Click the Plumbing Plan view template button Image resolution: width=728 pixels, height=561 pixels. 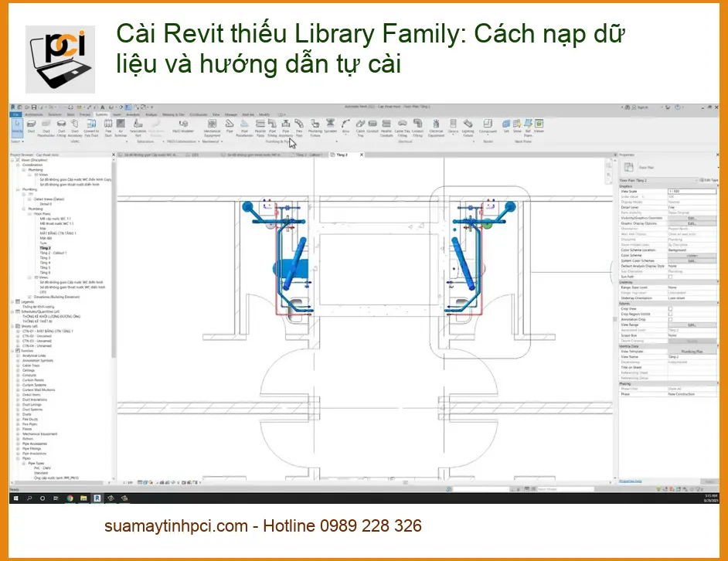(692, 352)
